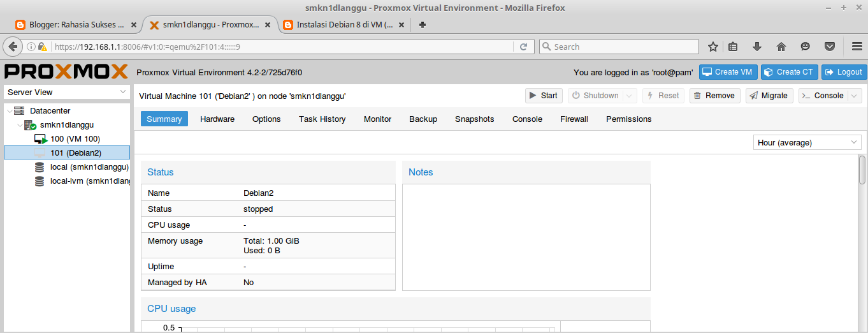Close the smkn1dlanggu Proxmox tab

pyautogui.click(x=268, y=25)
